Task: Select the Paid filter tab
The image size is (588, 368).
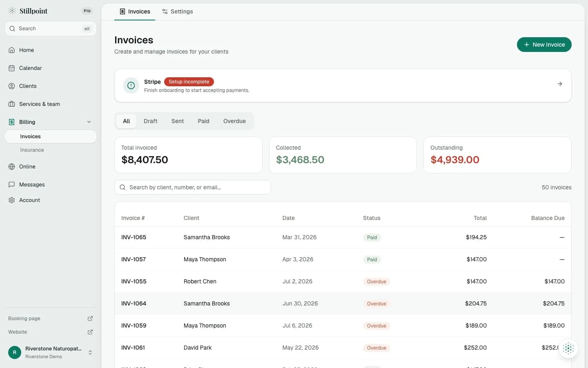Action: point(203,121)
